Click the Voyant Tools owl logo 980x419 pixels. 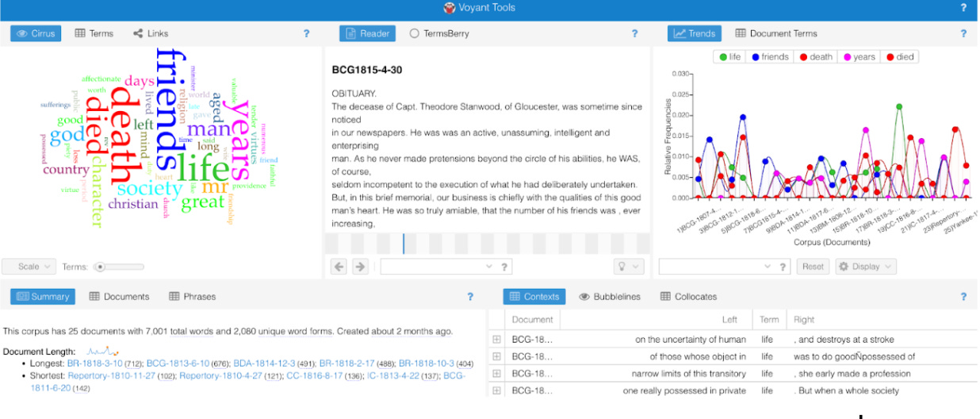click(x=450, y=8)
